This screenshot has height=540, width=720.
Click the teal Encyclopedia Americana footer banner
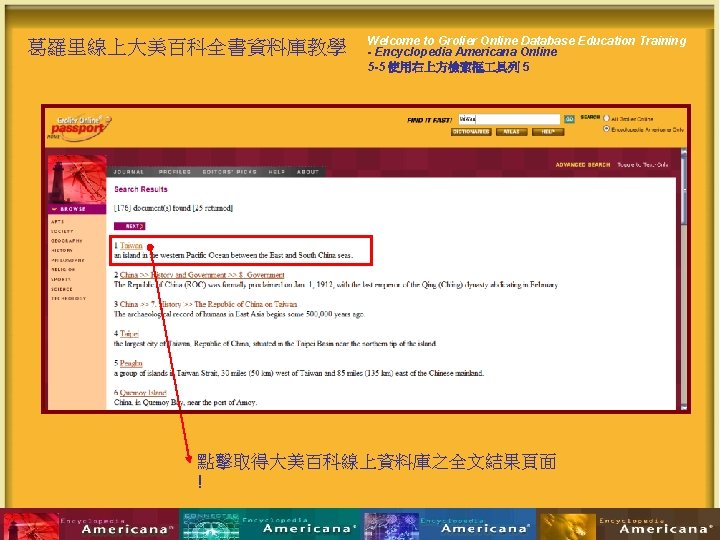click(271, 524)
